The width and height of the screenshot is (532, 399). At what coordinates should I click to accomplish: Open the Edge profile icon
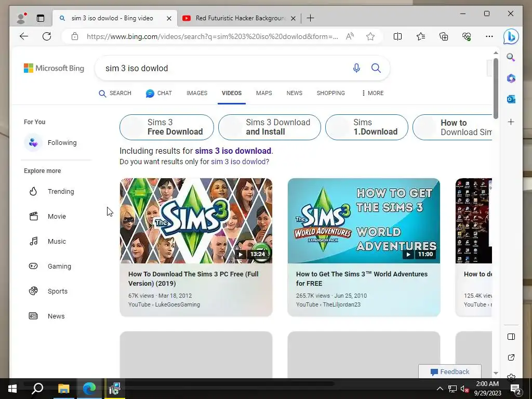[22, 18]
